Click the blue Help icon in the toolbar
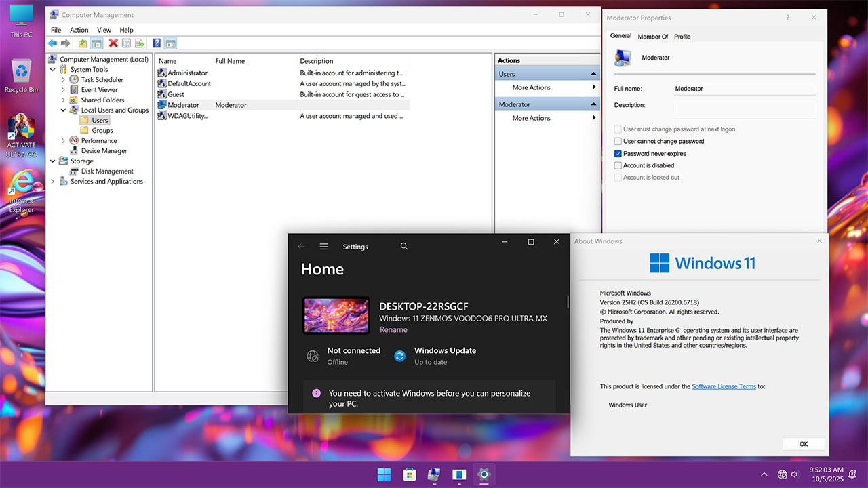 tap(157, 43)
